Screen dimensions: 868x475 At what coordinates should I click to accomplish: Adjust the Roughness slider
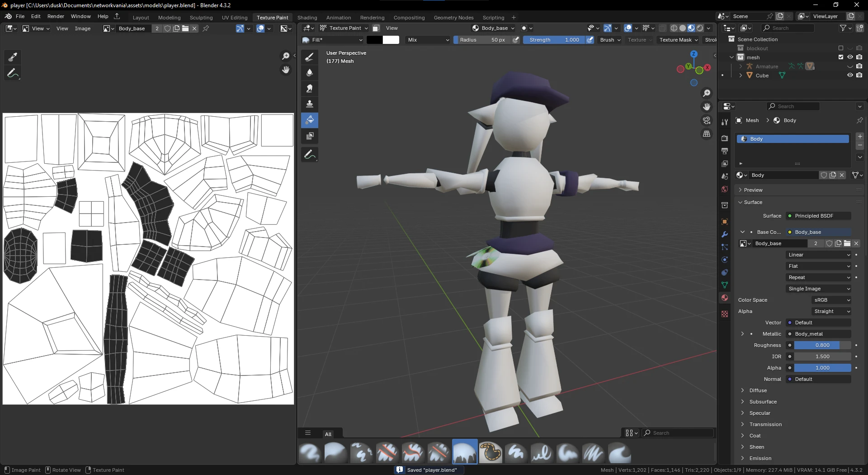[822, 345]
